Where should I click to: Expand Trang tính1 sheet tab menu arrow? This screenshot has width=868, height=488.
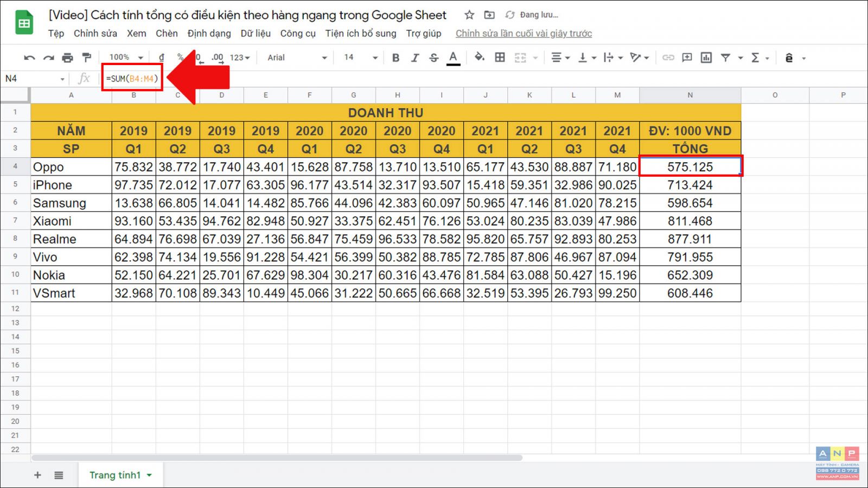(149, 475)
